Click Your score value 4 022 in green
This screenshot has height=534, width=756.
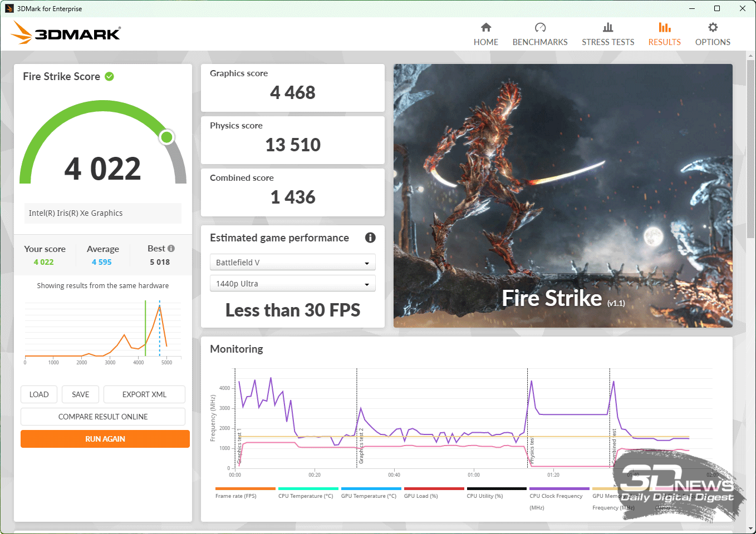click(43, 262)
